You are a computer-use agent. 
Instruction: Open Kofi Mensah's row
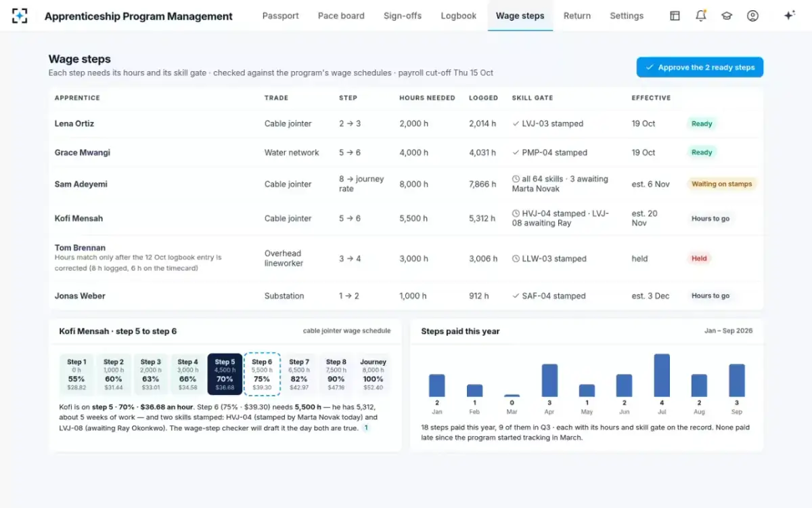406,218
